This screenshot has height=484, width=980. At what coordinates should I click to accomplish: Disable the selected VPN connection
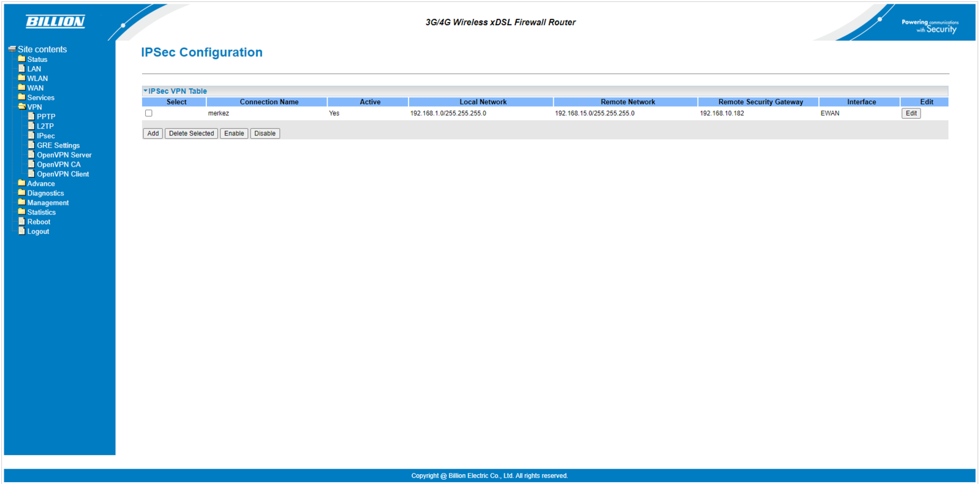click(x=265, y=134)
